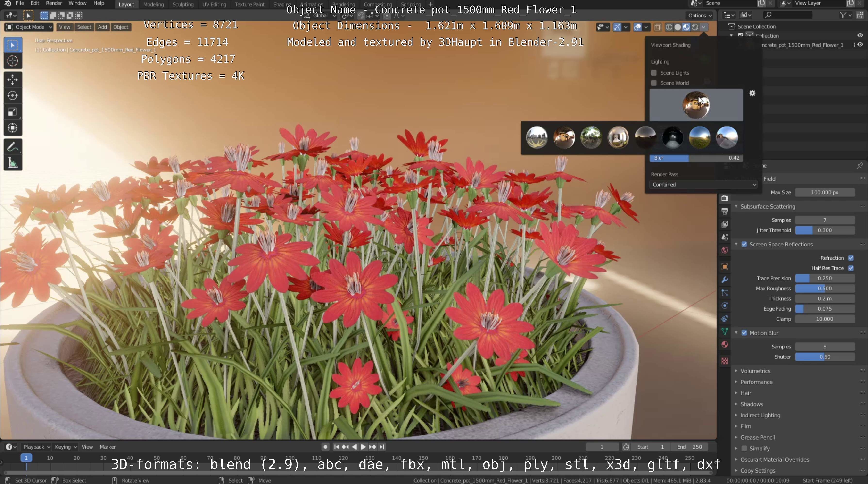
Task: Toggle X-Ray view icon
Action: coord(657,27)
